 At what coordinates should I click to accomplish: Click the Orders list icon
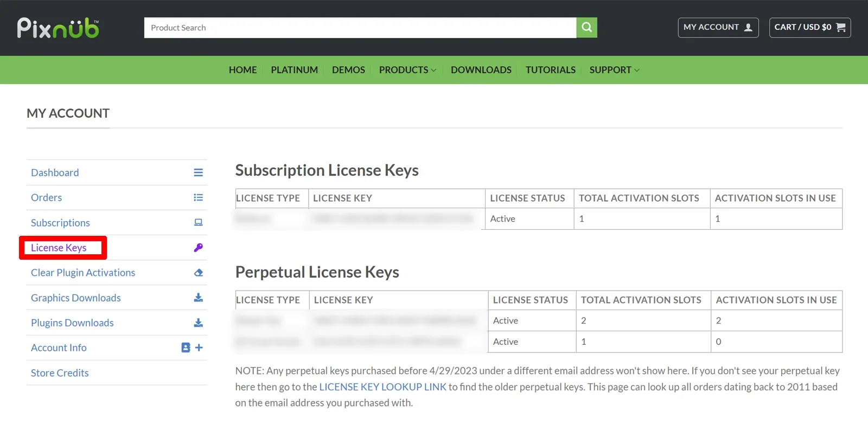coord(198,198)
